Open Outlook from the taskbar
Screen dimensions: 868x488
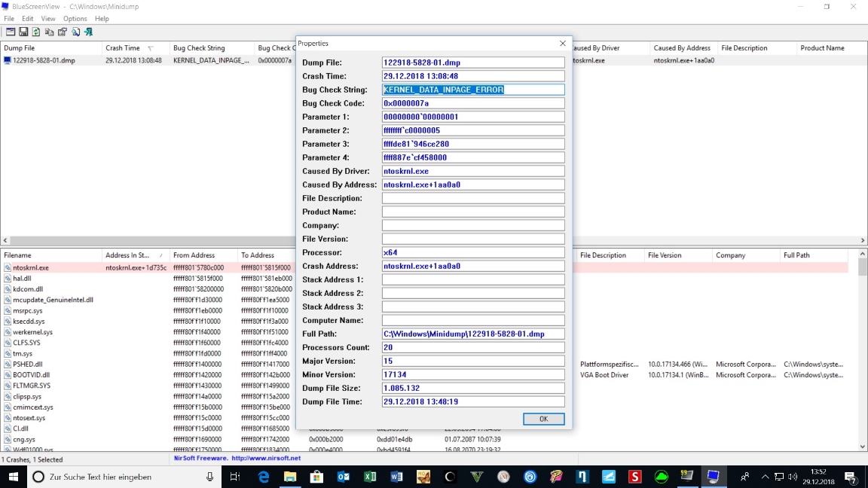pyautogui.click(x=344, y=477)
